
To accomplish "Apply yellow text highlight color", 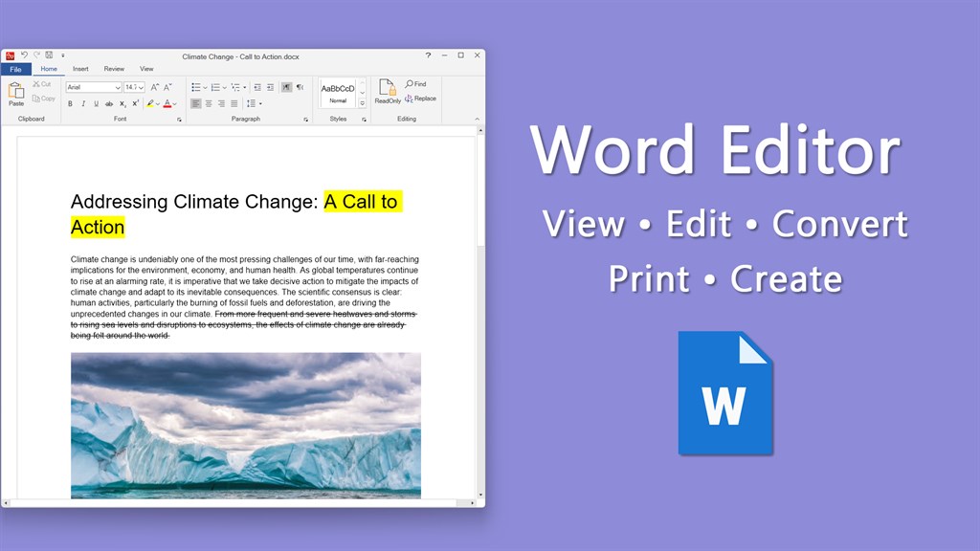I will (150, 103).
